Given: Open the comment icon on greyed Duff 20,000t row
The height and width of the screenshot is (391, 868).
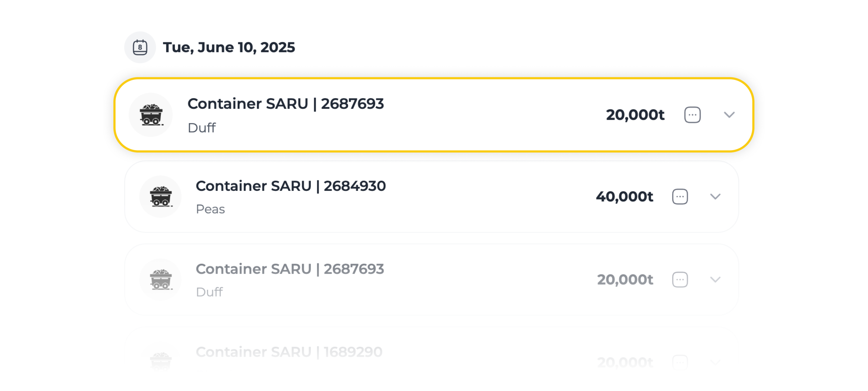Looking at the screenshot, I should pos(680,279).
